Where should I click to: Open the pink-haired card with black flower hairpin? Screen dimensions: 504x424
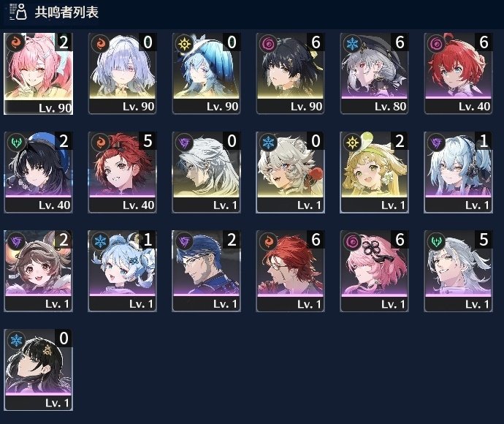pyautogui.click(x=375, y=271)
